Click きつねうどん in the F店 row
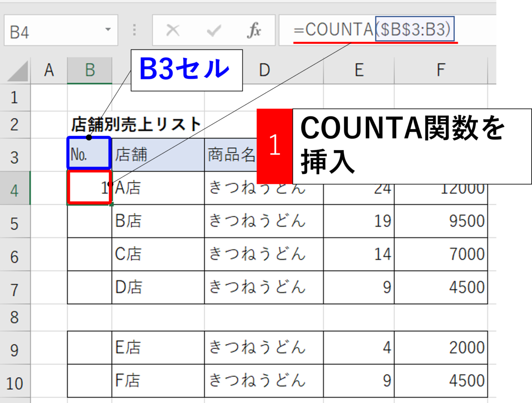Screen dimensions: 532x403 tap(264, 381)
